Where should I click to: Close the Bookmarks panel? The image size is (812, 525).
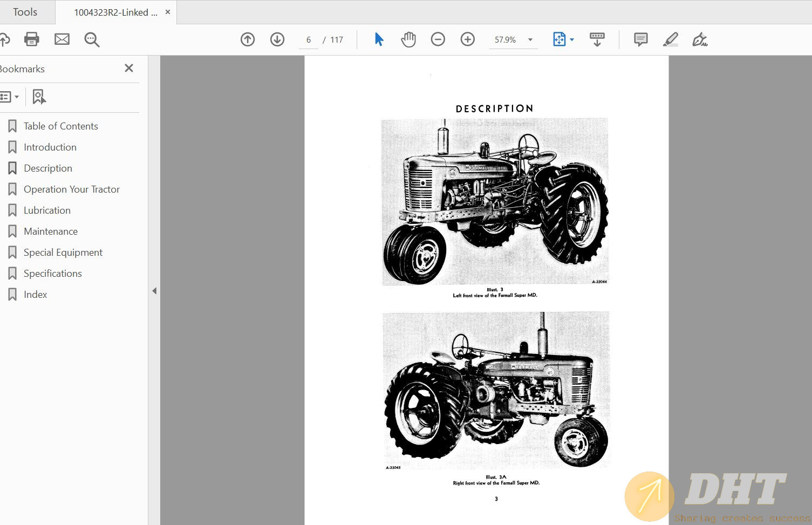[129, 68]
